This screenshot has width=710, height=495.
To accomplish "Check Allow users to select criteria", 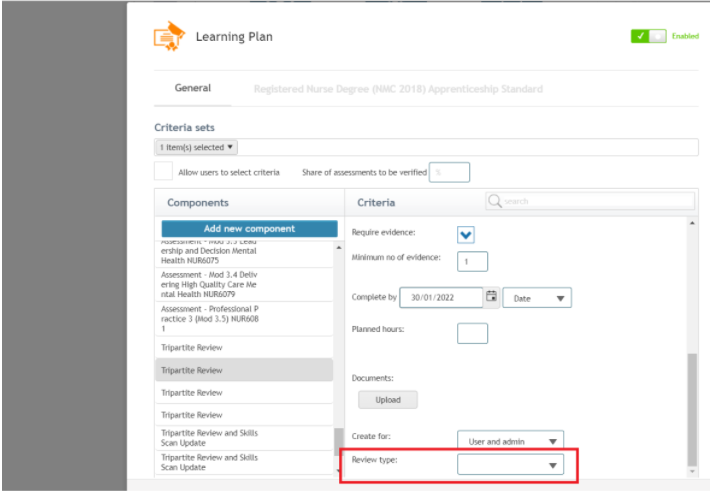I will [163, 171].
